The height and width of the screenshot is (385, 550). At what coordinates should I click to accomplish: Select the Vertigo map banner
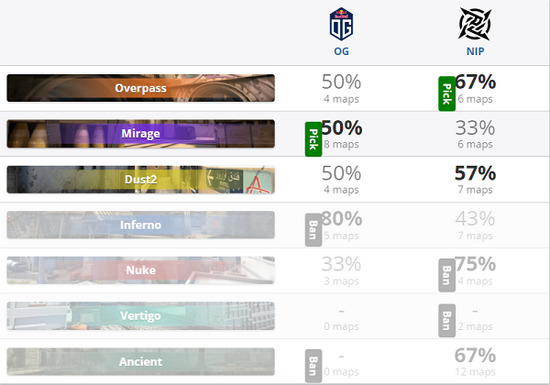coord(141,316)
